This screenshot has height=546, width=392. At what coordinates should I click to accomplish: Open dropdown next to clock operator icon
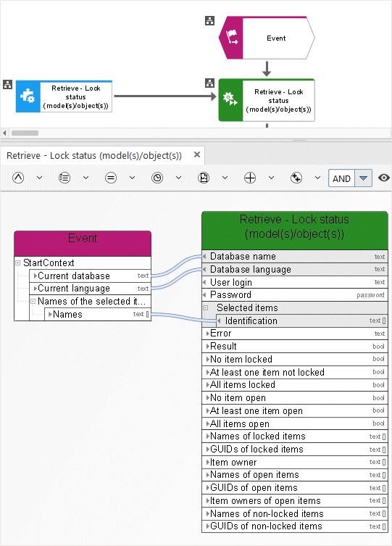[x=178, y=178]
